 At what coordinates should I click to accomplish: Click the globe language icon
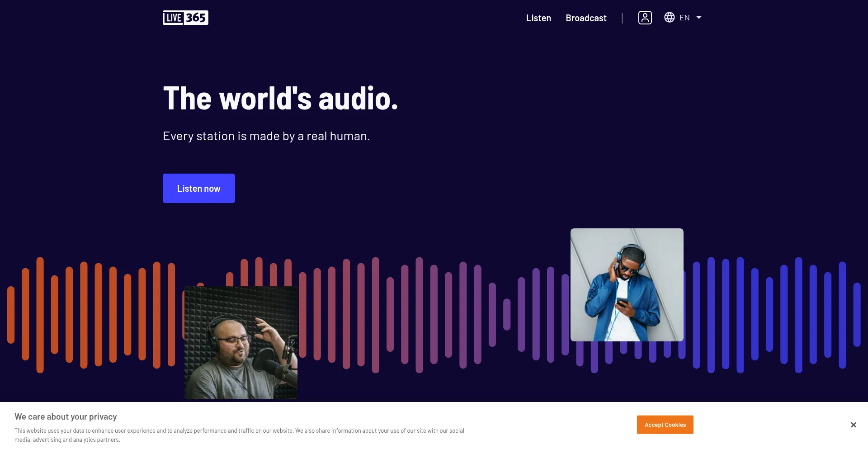coord(669,17)
